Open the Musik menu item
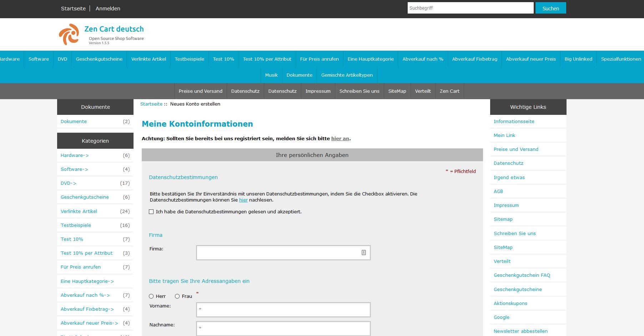 (x=271, y=75)
